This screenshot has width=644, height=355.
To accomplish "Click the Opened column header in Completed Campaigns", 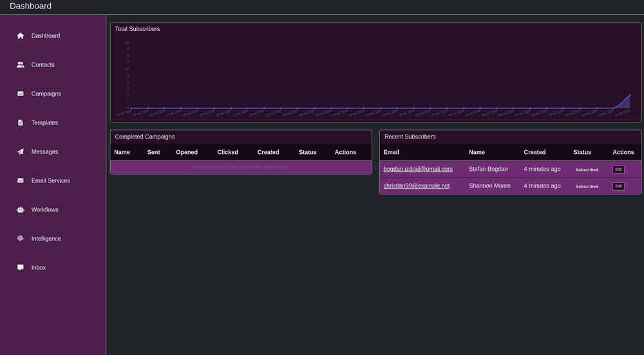I will (x=187, y=153).
